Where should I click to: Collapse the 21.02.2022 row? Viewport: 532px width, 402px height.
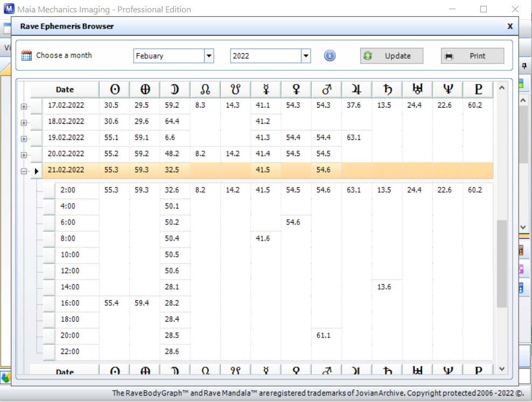pos(24,171)
